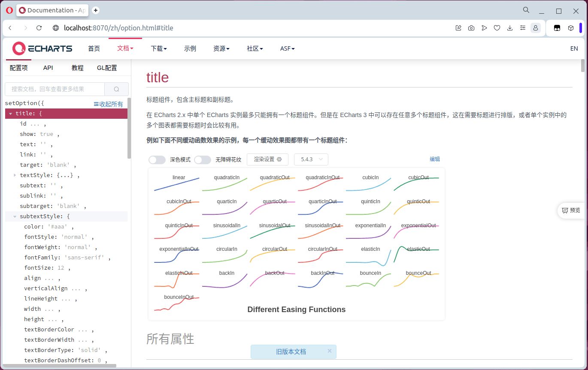Reload the page with refresh icon

tap(39, 28)
